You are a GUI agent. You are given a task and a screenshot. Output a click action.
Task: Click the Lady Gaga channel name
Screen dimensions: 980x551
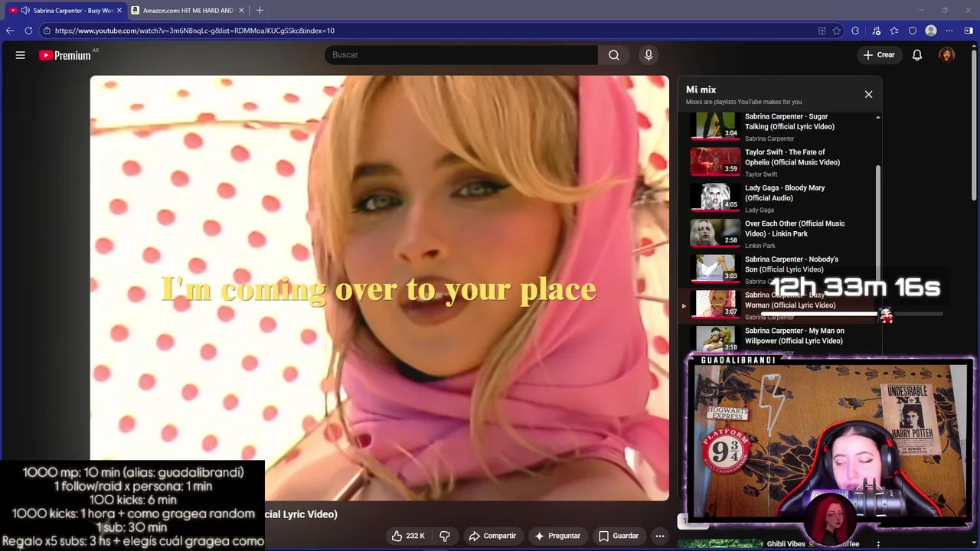[x=759, y=210]
